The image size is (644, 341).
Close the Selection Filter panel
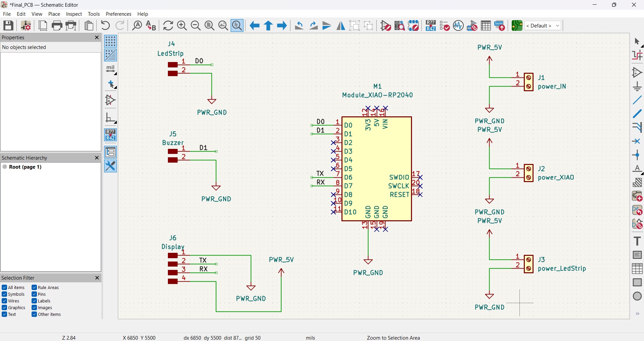(x=97, y=278)
